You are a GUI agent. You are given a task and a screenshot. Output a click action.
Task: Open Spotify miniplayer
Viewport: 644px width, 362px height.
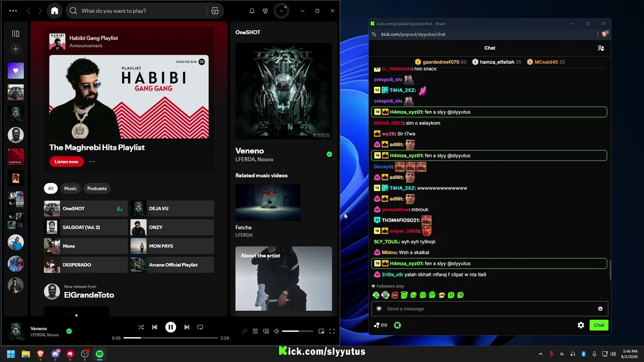321,331
